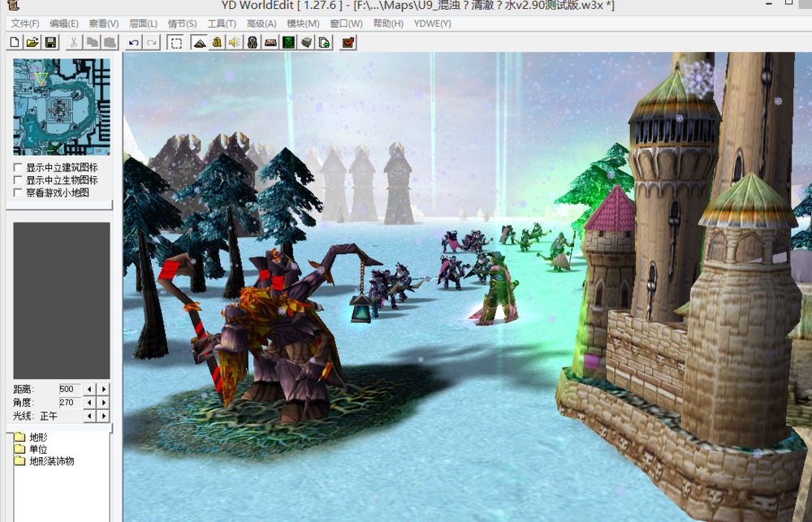The height and width of the screenshot is (522, 812).
Task: Open the 模块(M) menu
Action: pos(303,24)
